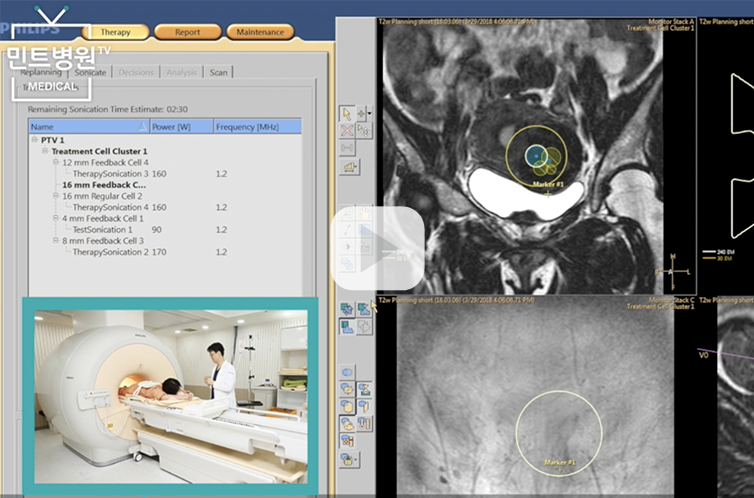Switch to the Replanning sub-tab
Screen dimensions: 754x498
pyautogui.click(x=41, y=72)
